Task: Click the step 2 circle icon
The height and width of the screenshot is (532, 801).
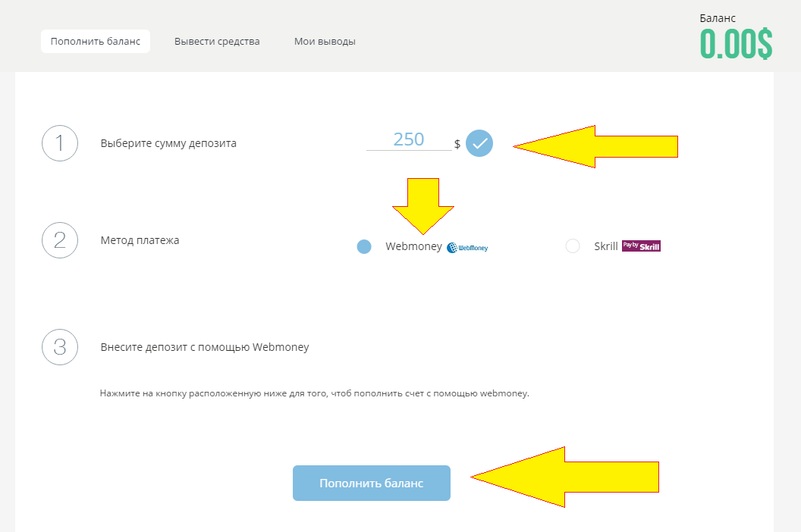Action: click(x=60, y=240)
